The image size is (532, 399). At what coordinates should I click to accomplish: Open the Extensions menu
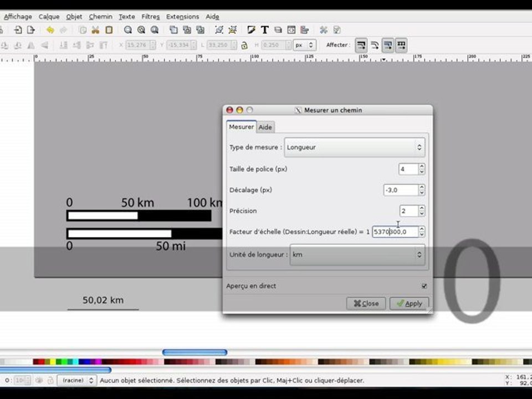(x=182, y=17)
